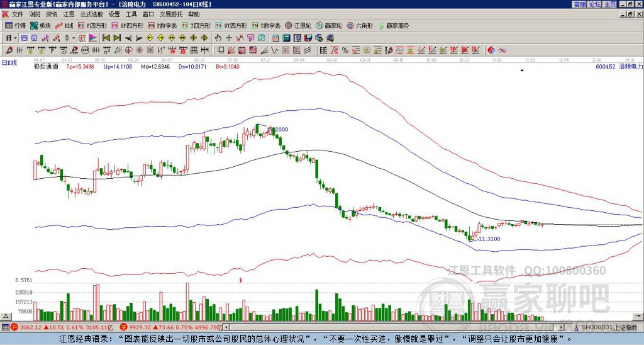
Task: Switch to the K线 candlestick chart
Action: pyautogui.click(x=64, y=25)
